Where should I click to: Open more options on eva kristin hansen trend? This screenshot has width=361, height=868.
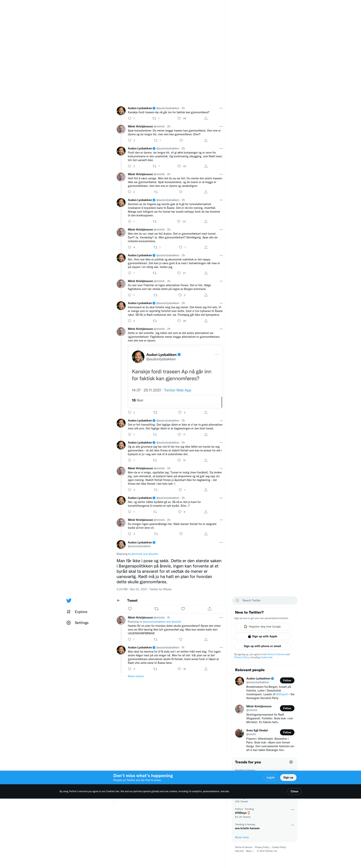click(293, 825)
